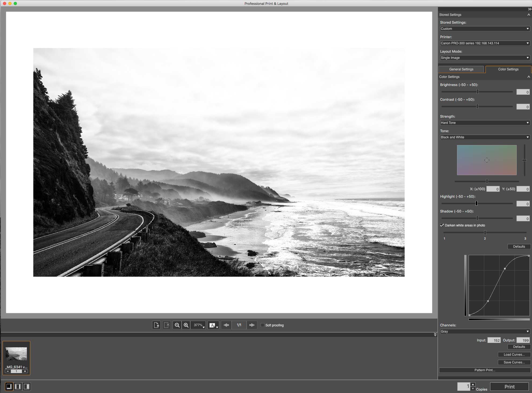Collapse the thumbnail strip with double chevron

(435, 334)
